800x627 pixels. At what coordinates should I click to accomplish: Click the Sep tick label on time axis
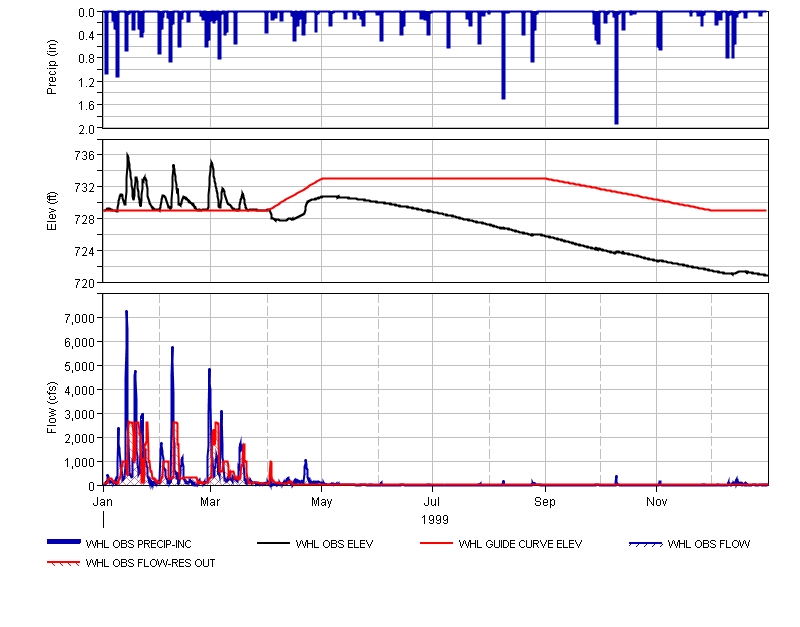[x=545, y=501]
